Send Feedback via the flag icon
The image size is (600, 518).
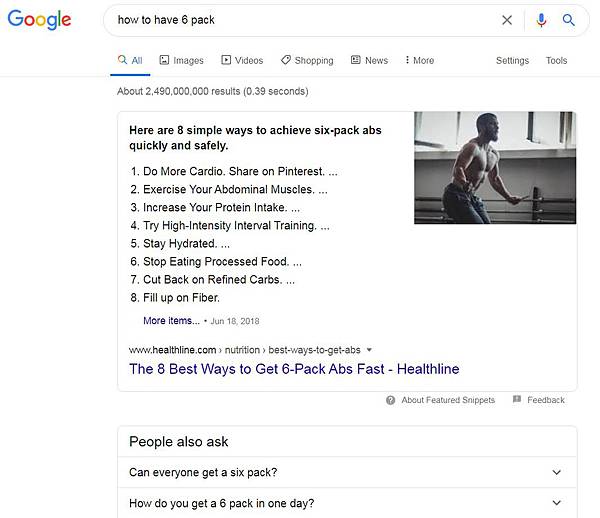[x=517, y=399]
